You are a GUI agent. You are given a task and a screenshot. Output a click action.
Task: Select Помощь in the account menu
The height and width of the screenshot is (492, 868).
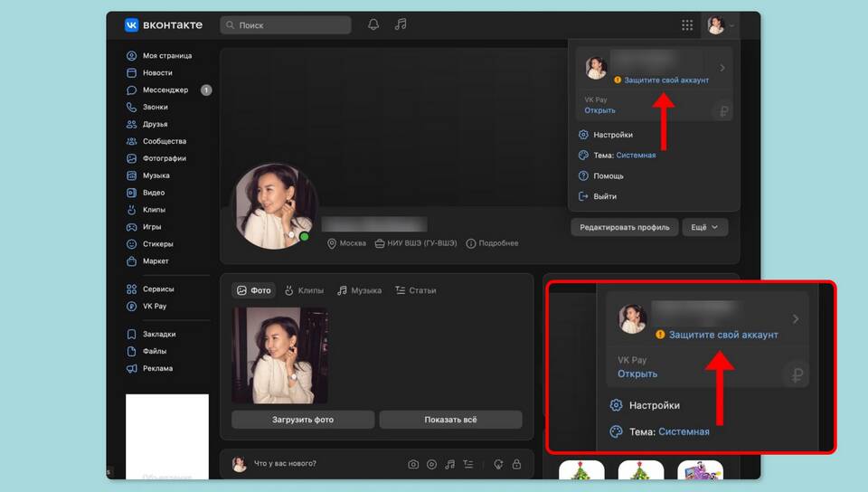[608, 176]
